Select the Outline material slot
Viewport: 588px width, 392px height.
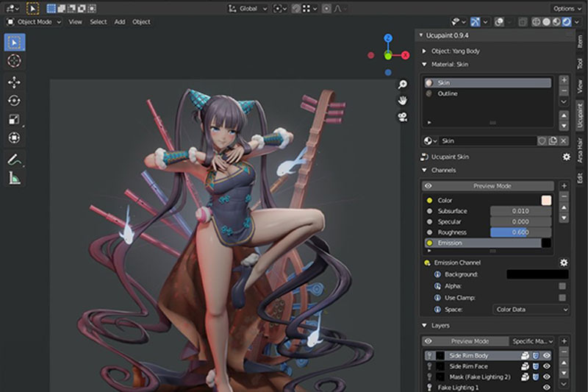pyautogui.click(x=488, y=93)
